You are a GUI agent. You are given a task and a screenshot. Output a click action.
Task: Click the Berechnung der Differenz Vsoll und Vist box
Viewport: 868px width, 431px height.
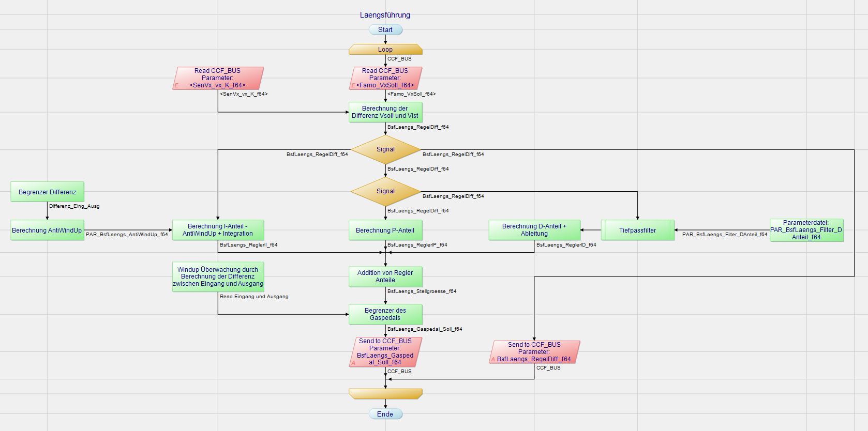coord(385,112)
